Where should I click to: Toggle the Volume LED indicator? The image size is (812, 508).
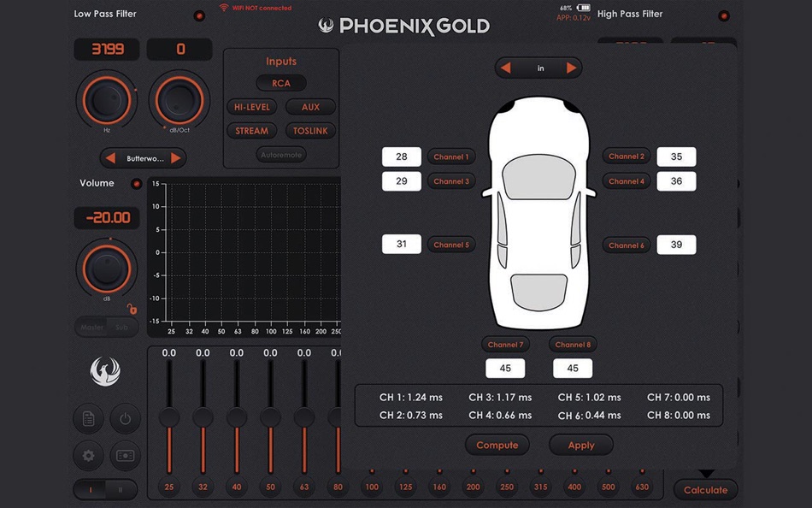click(x=136, y=184)
